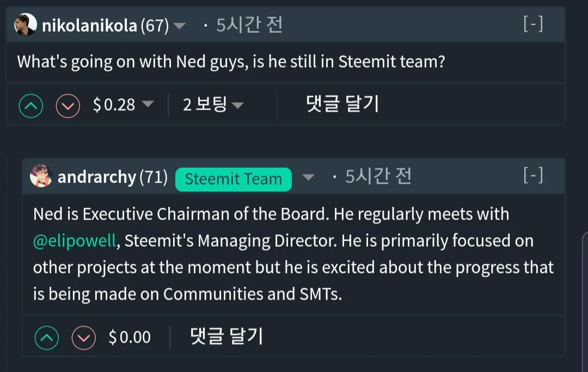Viewport: 588px width, 372px height.
Task: Collapse nikolanikola's comment thread
Action: (x=533, y=25)
